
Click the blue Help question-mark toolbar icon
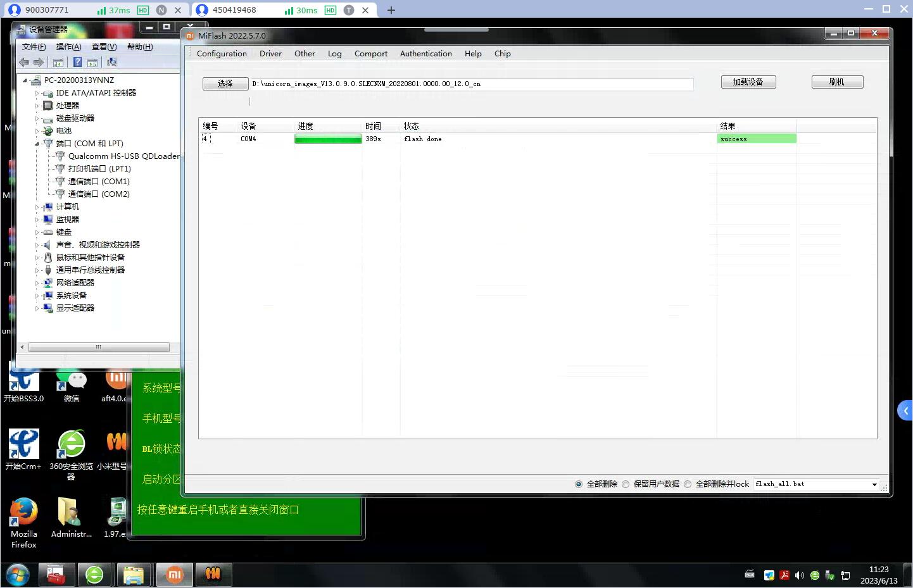77,62
